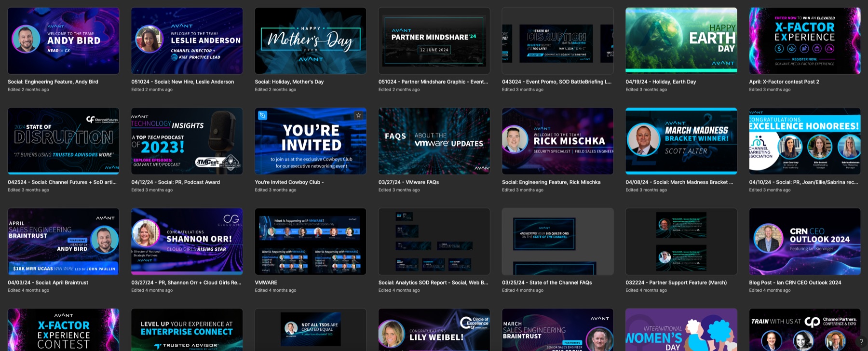
Task: Click title '032224 - Partner Support Feature (March)'
Action: pyautogui.click(x=676, y=283)
